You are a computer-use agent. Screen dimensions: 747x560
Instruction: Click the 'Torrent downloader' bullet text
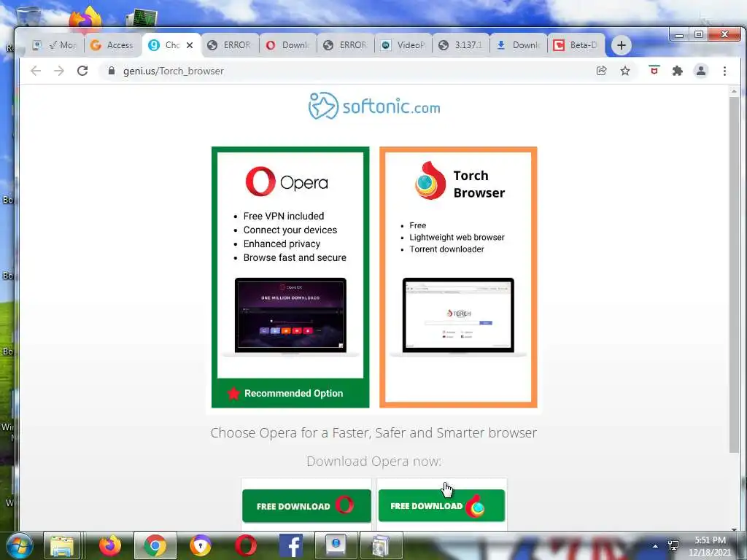tap(447, 249)
